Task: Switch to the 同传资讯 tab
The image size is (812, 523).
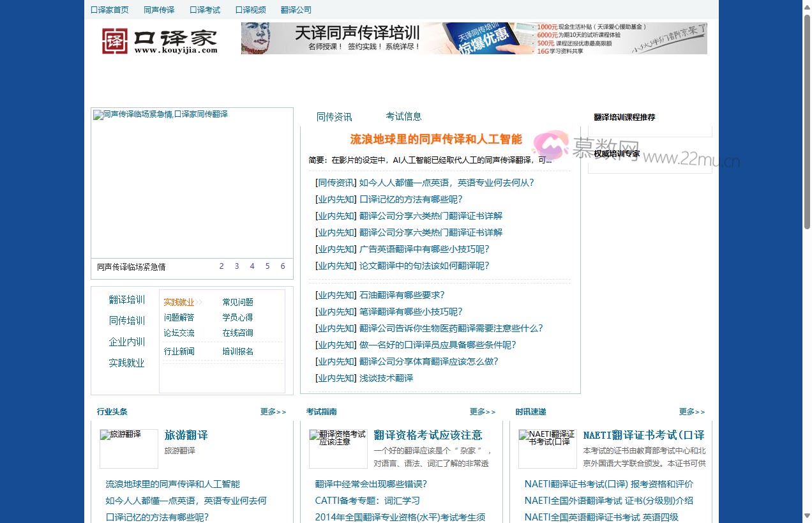Action: [333, 116]
